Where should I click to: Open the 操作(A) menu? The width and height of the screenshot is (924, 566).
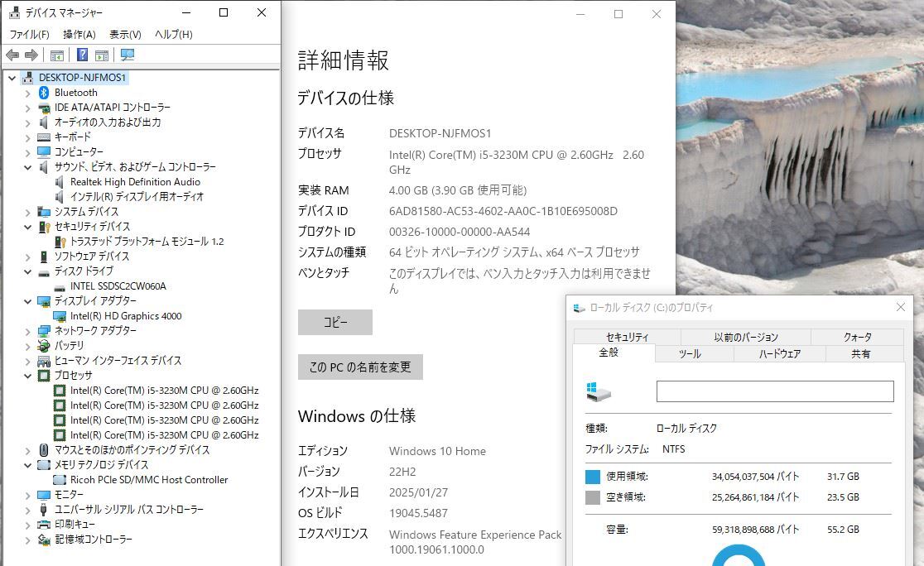[x=79, y=34]
